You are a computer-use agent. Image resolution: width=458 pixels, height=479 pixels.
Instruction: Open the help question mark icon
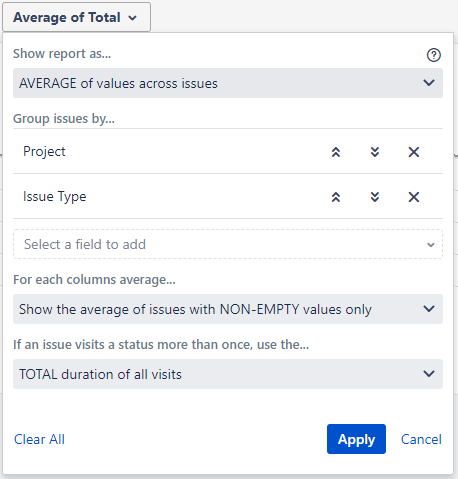click(x=434, y=55)
